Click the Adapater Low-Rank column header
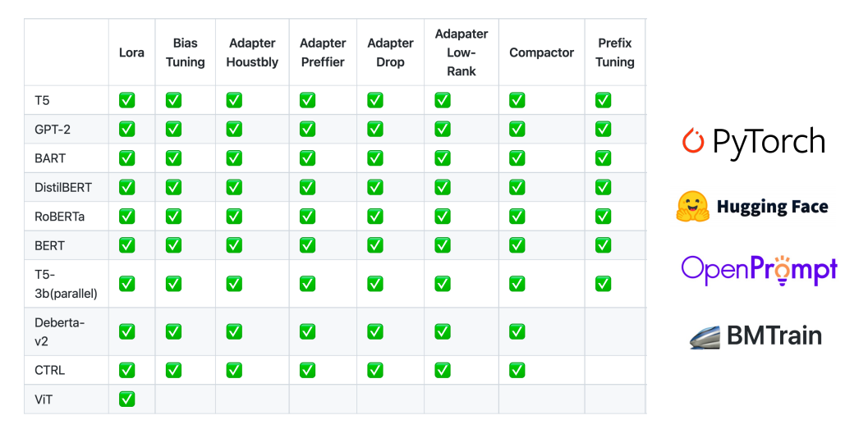Viewport: 868px width, 429px height. (462, 52)
